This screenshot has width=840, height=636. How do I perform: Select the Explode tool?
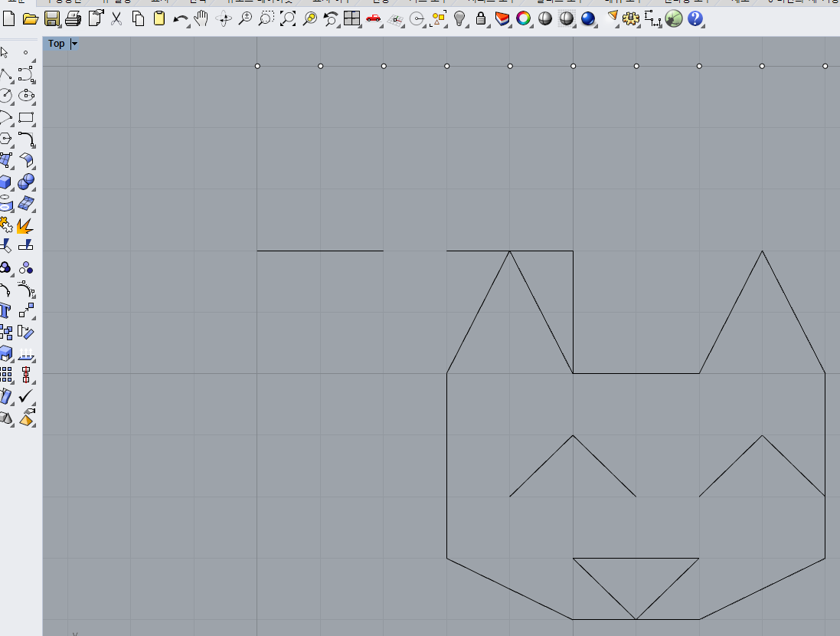[25, 225]
